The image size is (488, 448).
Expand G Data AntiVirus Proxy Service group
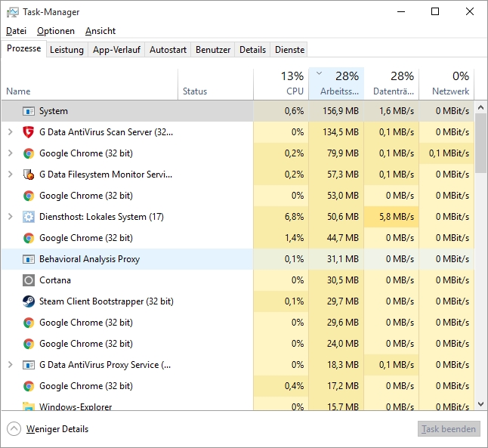(11, 365)
